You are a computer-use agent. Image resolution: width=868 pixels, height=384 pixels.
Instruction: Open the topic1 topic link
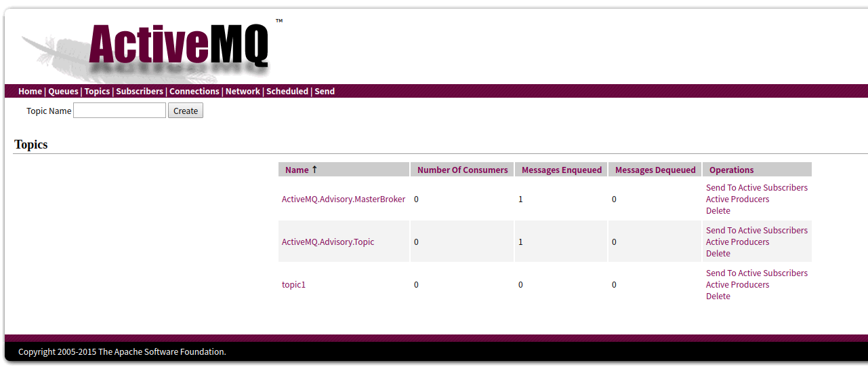point(293,284)
